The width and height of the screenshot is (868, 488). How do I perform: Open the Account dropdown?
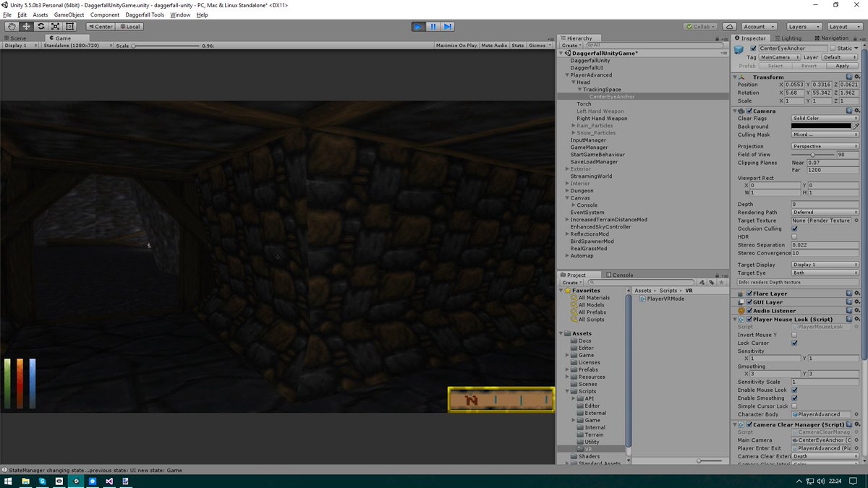tap(759, 27)
